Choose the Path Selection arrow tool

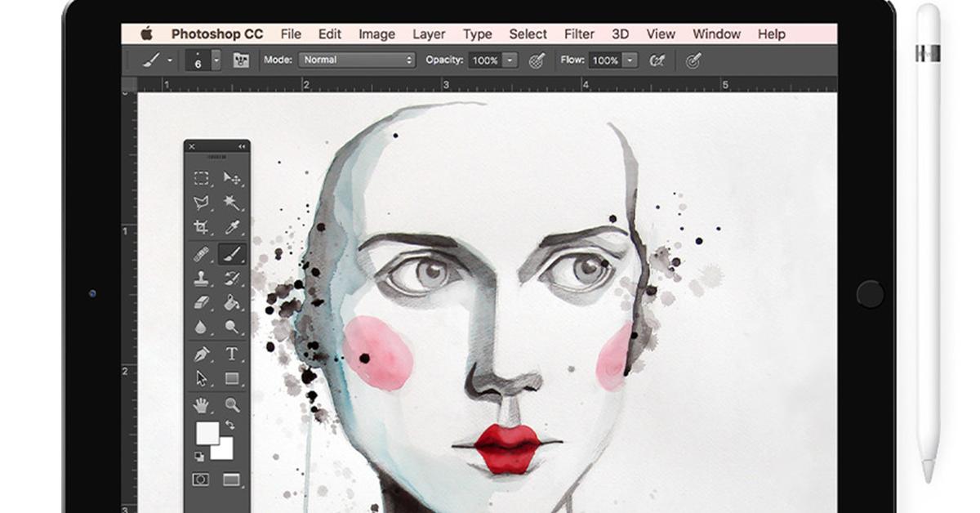(x=201, y=378)
